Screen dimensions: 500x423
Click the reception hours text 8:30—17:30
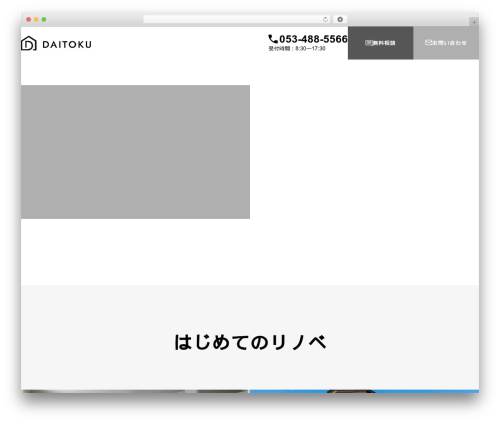click(297, 49)
